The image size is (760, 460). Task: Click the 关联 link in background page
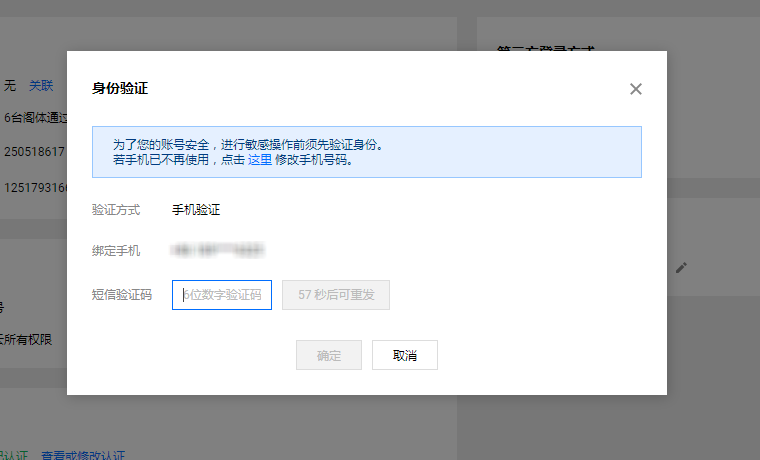pos(41,86)
